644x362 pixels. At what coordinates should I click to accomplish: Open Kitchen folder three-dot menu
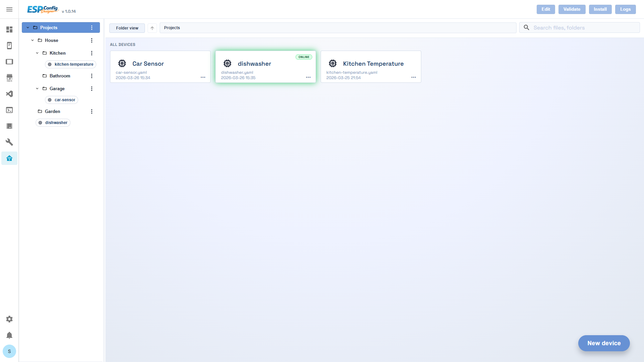pos(92,53)
